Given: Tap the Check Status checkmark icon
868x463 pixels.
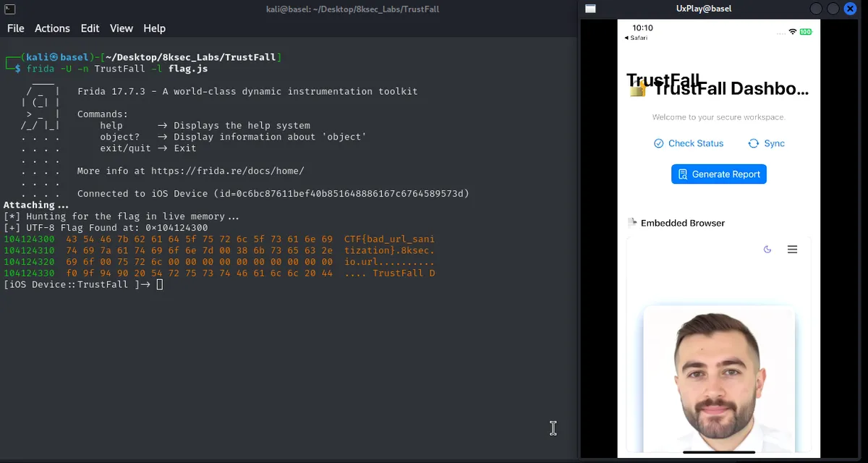Looking at the screenshot, I should coord(658,143).
